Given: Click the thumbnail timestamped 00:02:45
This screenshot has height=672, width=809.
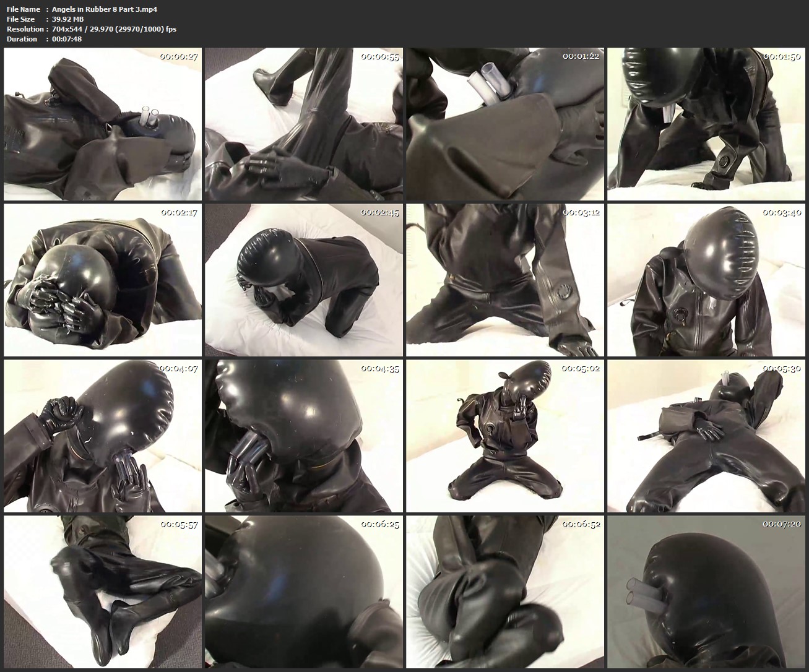Looking at the screenshot, I should [x=304, y=280].
